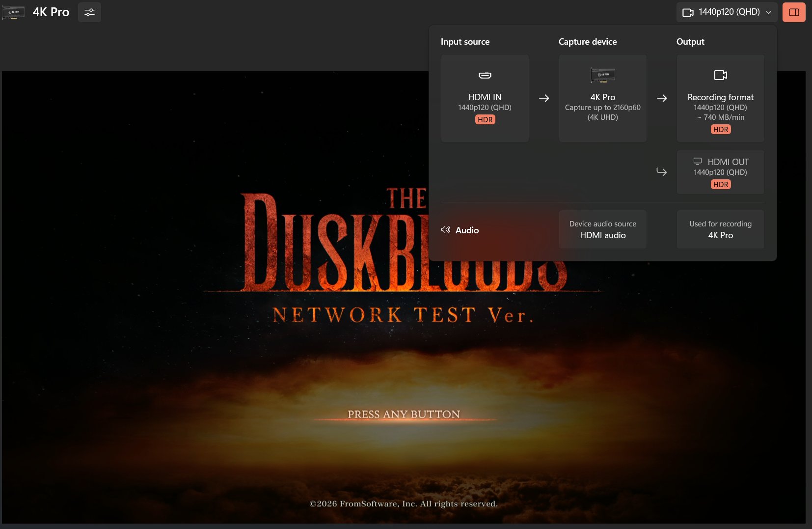Image resolution: width=812 pixels, height=529 pixels.
Task: Click the HDR badge under HDMI OUT
Action: point(721,184)
